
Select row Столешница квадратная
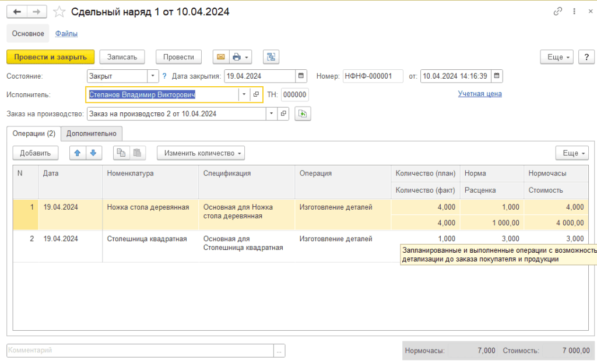(x=301, y=246)
